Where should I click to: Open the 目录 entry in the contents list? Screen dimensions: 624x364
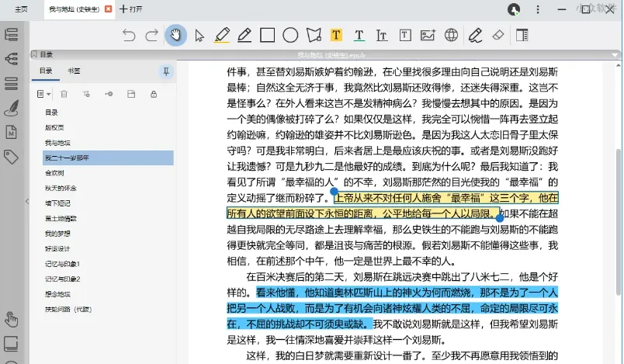[51, 113]
